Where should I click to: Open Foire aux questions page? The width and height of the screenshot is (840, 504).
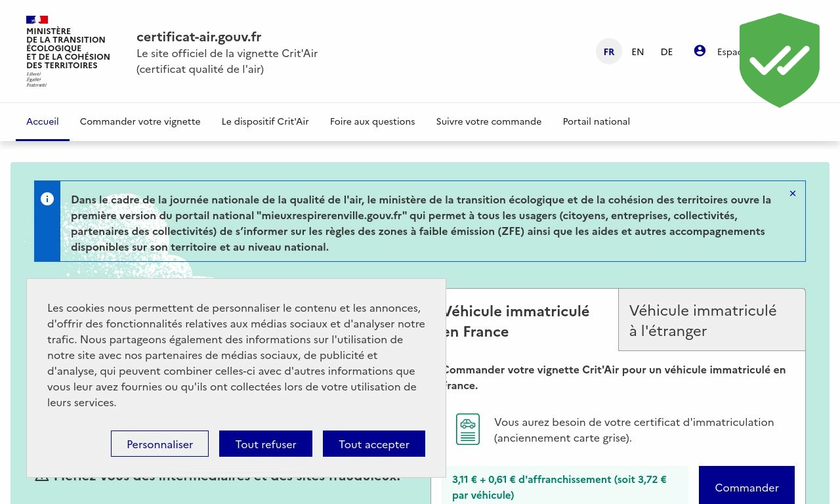[x=373, y=121]
